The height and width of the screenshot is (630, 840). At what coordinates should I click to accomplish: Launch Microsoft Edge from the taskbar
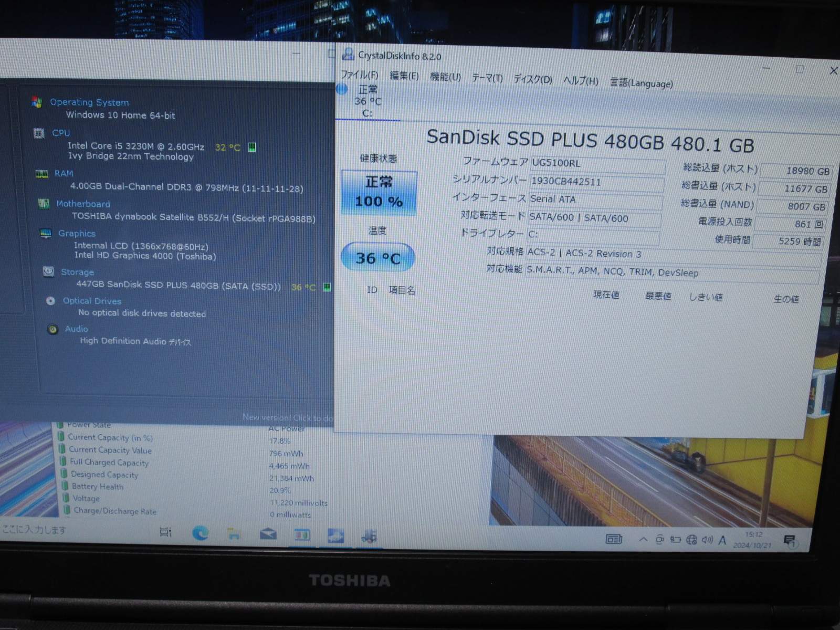click(200, 533)
